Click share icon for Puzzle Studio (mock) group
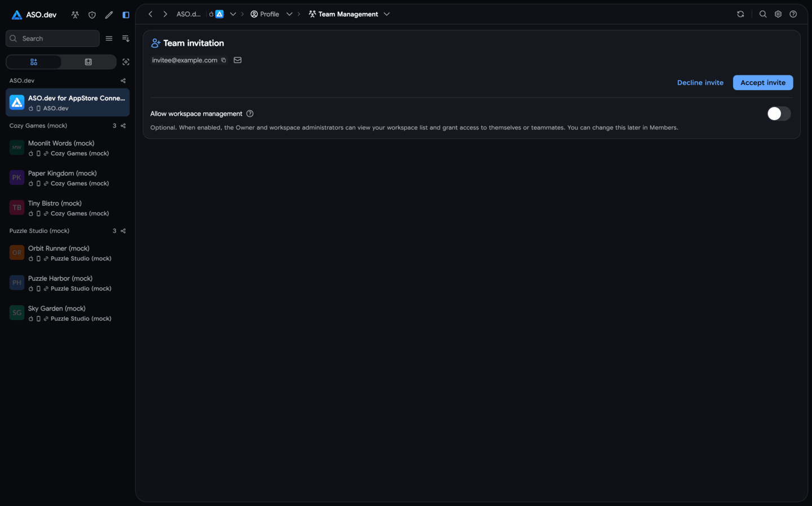 tap(123, 231)
